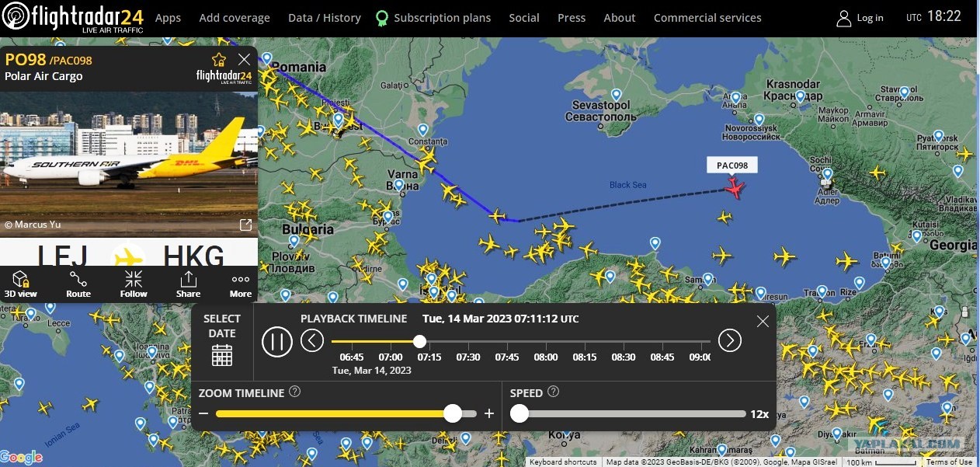Click the 12x speed value
980x467 pixels.
[x=759, y=414]
